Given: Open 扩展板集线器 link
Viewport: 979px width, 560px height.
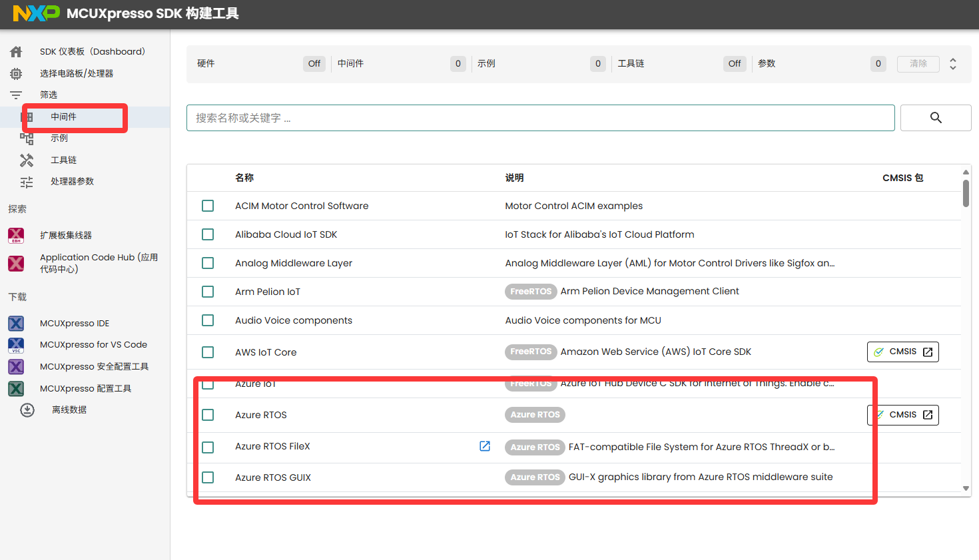Looking at the screenshot, I should click(x=66, y=235).
